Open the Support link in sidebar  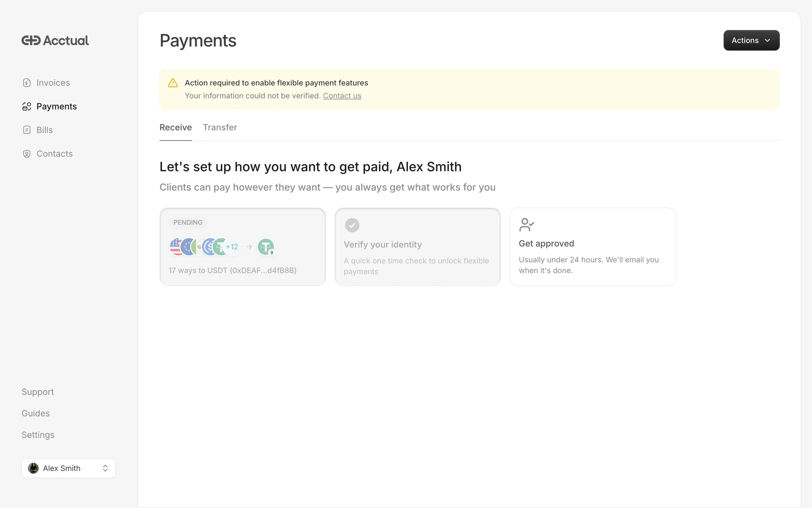pyautogui.click(x=38, y=392)
